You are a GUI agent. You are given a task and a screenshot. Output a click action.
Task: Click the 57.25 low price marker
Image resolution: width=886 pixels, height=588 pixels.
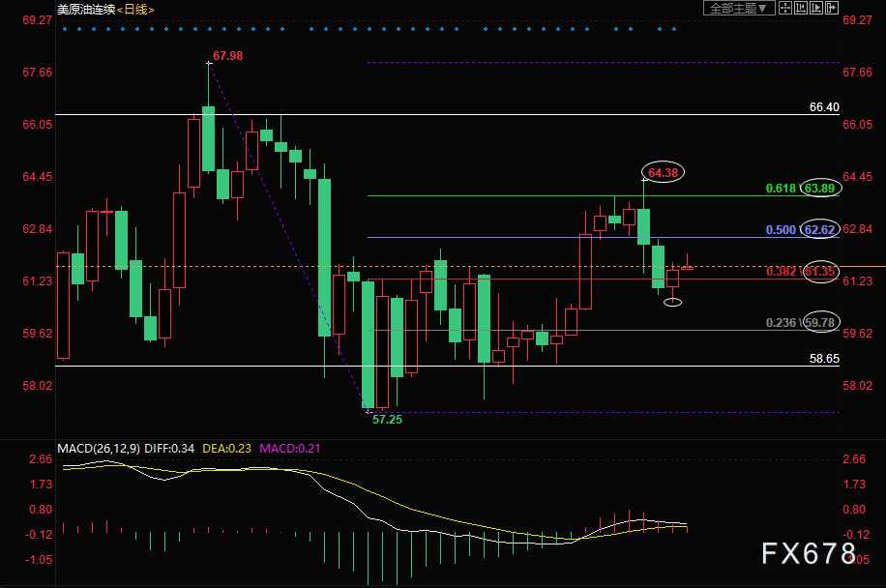click(387, 422)
